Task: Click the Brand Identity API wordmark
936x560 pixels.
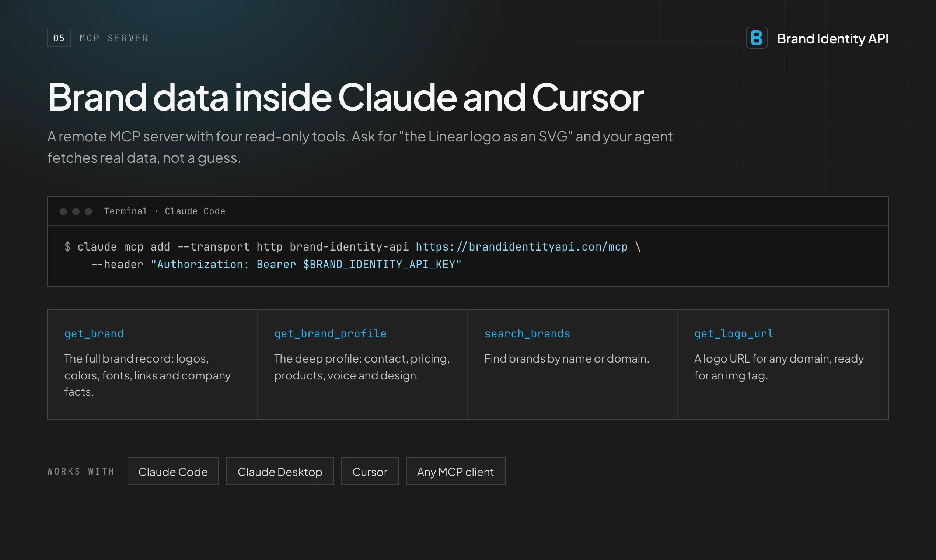Action: [x=832, y=38]
